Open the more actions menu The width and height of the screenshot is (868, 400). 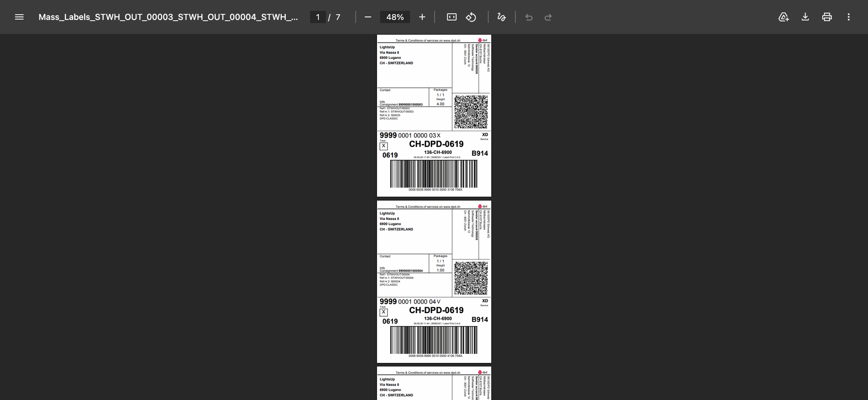(849, 17)
